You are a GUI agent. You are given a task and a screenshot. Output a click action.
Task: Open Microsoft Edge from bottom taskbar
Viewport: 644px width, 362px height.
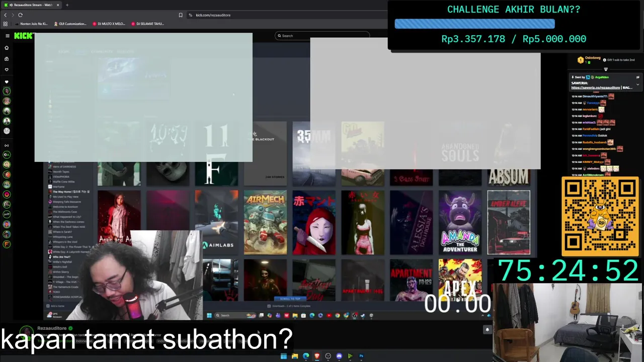(306, 356)
